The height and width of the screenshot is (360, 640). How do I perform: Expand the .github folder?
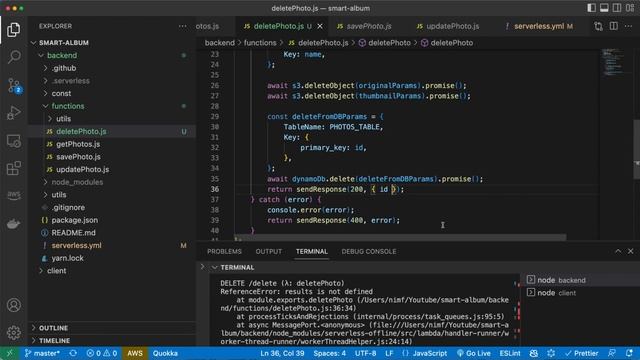[x=112, y=68]
